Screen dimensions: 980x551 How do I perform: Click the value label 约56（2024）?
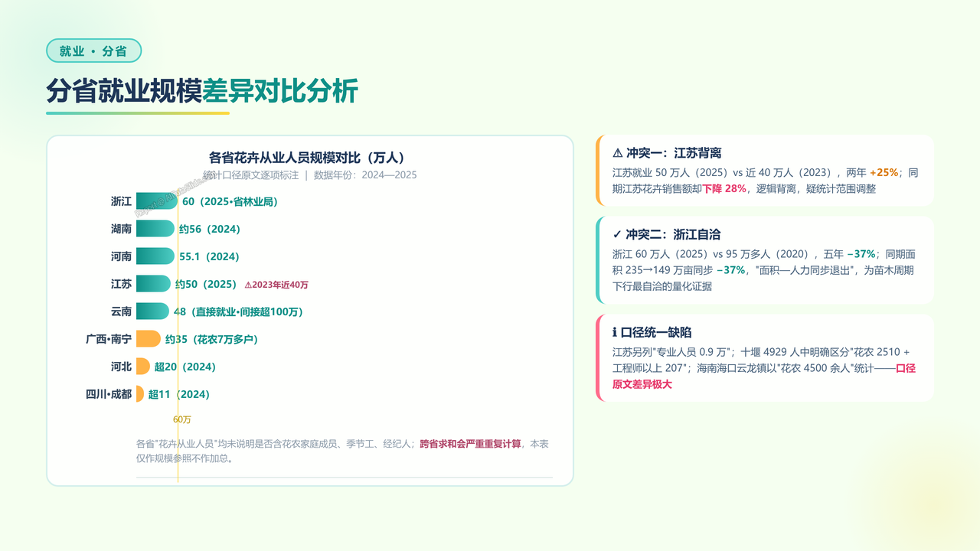point(210,229)
